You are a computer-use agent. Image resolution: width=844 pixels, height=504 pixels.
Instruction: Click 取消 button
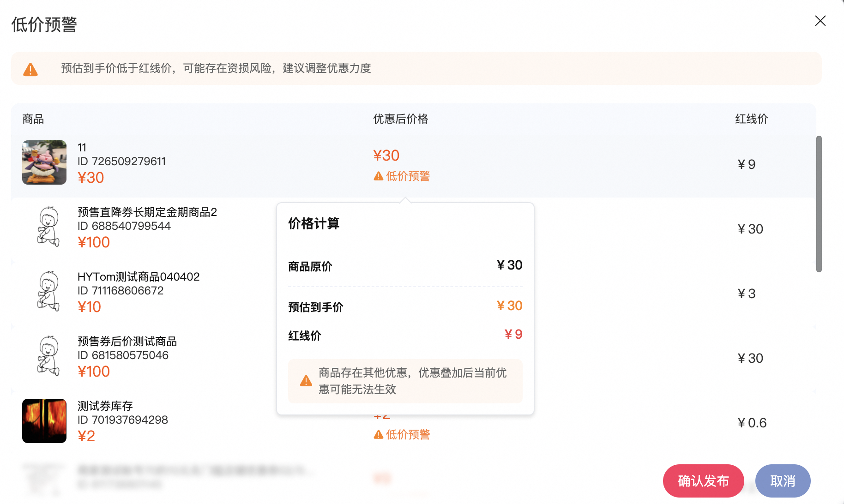click(x=783, y=481)
